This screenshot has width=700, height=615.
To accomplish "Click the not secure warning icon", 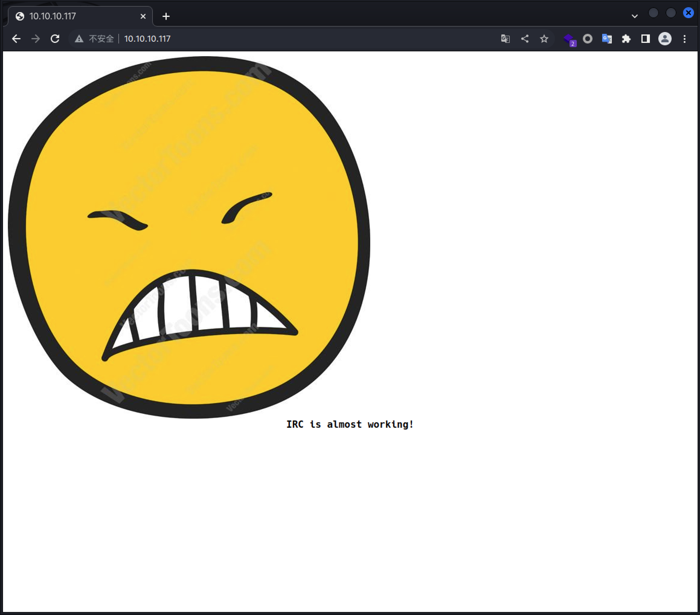I will pyautogui.click(x=79, y=39).
